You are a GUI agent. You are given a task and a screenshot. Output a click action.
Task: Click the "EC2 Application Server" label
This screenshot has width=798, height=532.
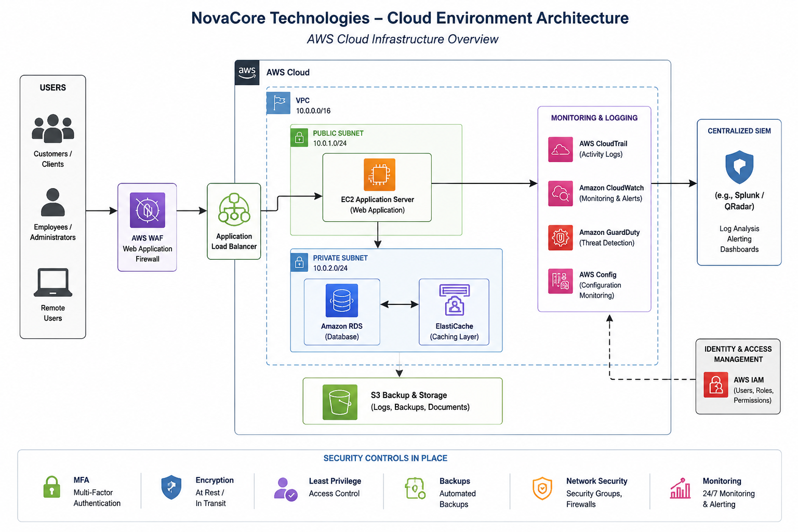tap(378, 199)
